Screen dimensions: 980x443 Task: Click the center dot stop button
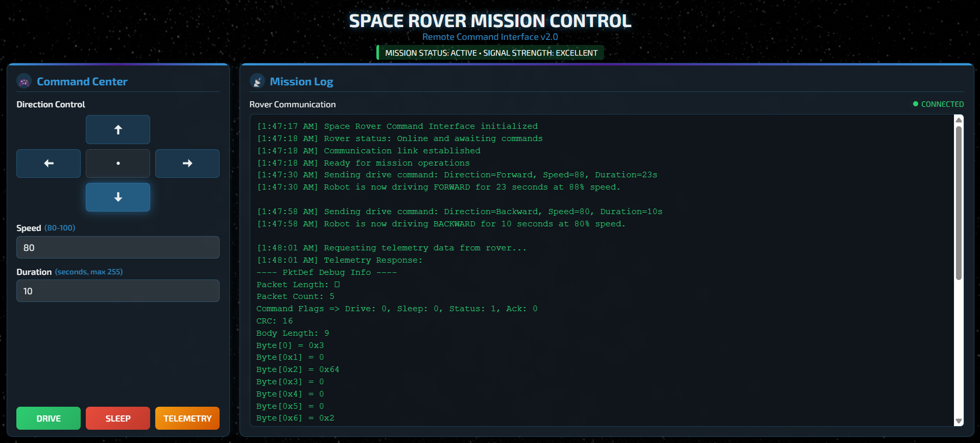[118, 164]
